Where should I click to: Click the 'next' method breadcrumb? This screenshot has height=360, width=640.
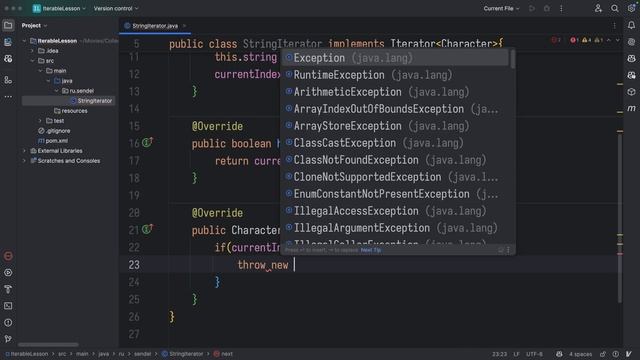223,354
